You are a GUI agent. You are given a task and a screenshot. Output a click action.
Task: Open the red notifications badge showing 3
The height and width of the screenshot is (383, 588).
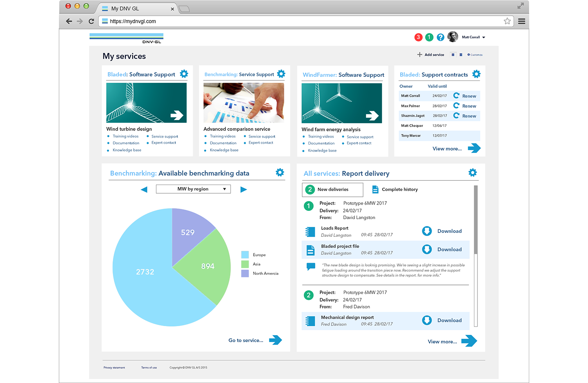(x=418, y=37)
